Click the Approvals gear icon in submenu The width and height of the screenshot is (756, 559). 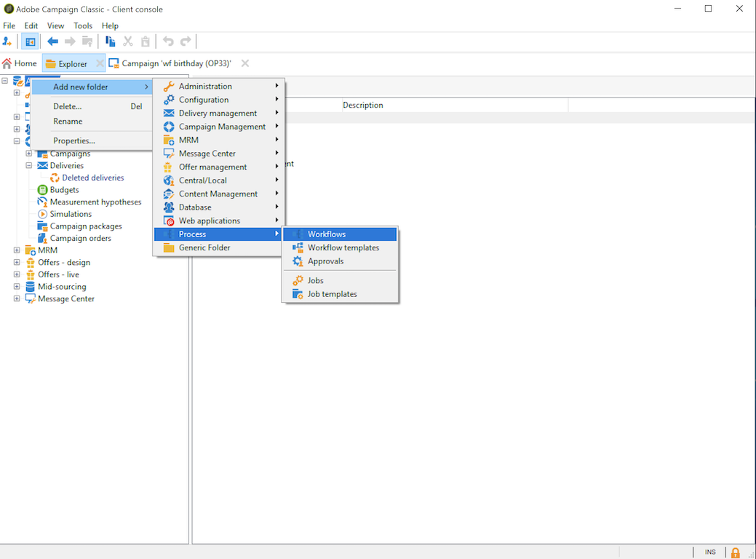[298, 261]
